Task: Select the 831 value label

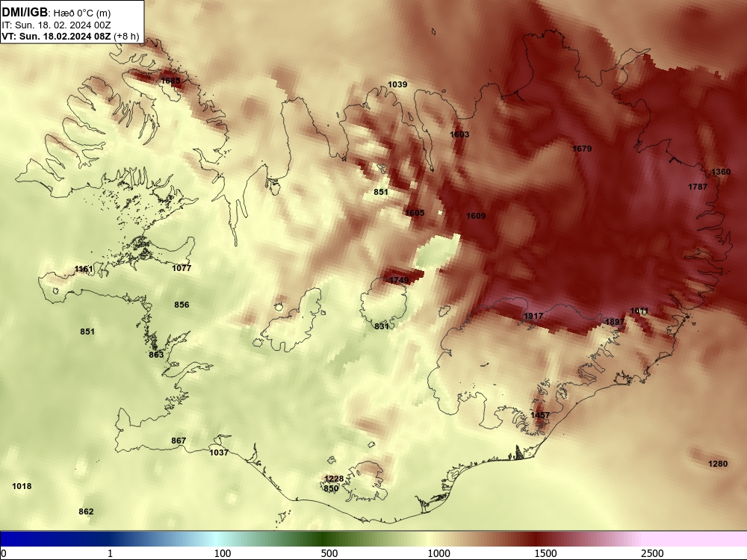Action: 382,326
